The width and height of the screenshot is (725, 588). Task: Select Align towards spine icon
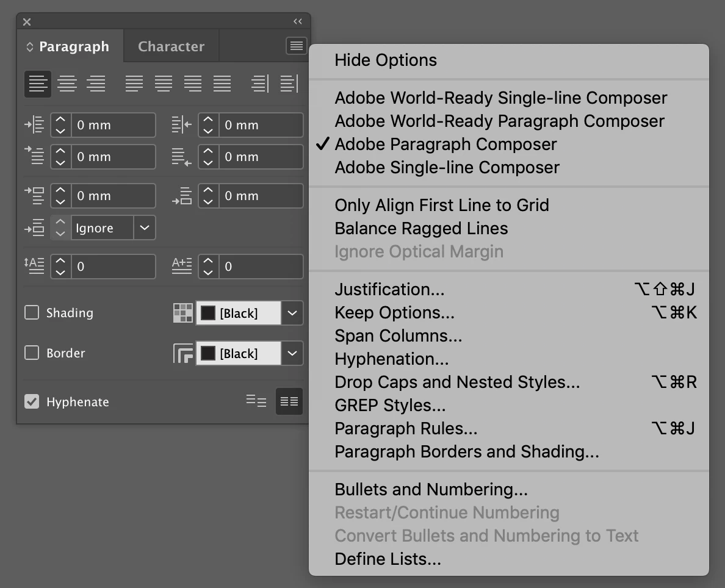260,84
